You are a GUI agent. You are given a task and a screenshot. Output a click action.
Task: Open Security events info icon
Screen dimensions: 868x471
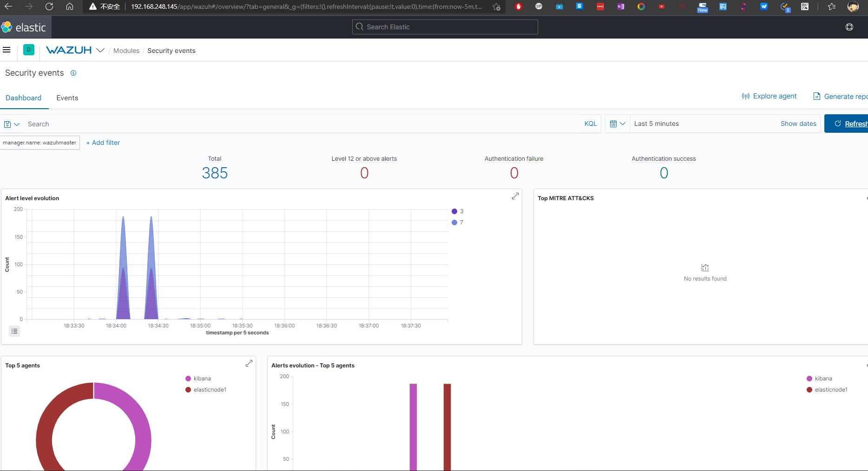click(73, 73)
